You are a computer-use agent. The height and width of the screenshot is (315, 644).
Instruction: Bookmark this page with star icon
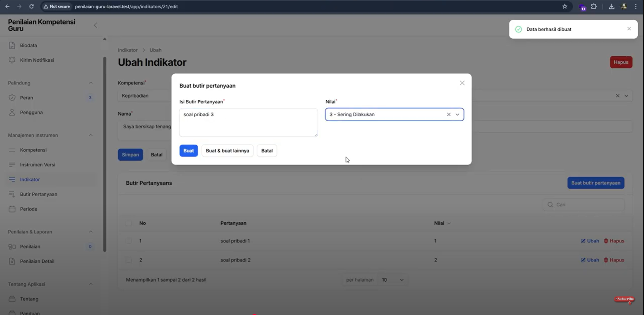pyautogui.click(x=564, y=6)
